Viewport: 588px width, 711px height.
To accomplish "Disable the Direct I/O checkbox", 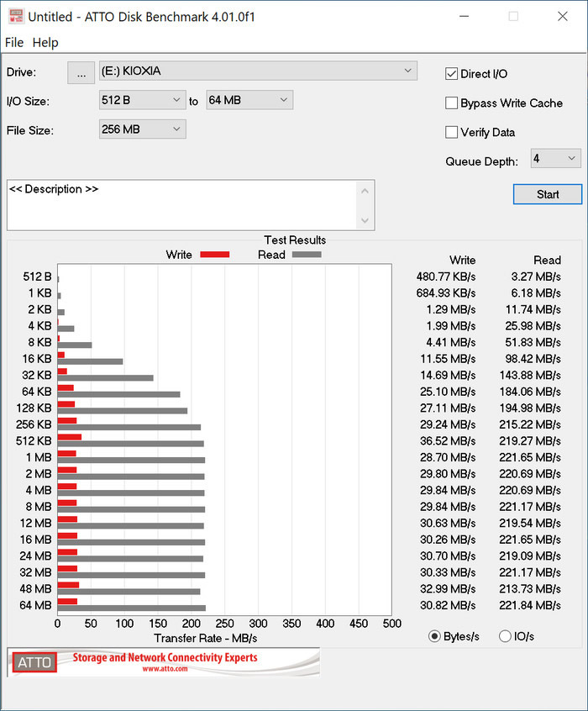I will [452, 74].
